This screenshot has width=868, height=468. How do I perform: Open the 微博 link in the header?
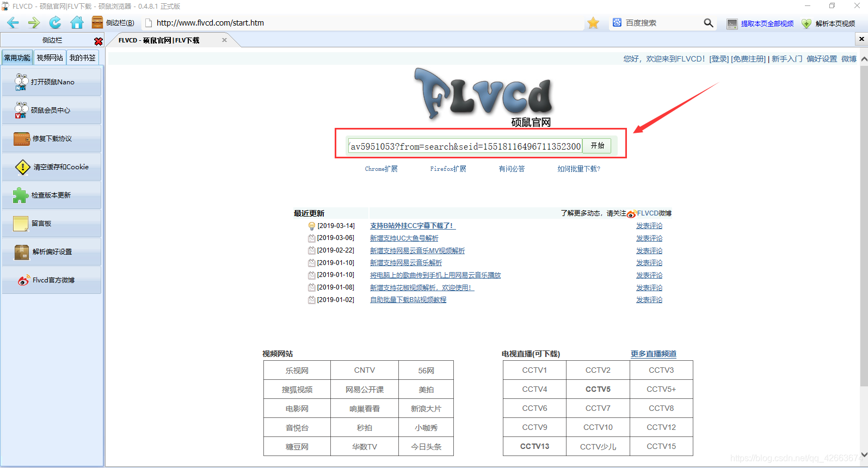849,59
